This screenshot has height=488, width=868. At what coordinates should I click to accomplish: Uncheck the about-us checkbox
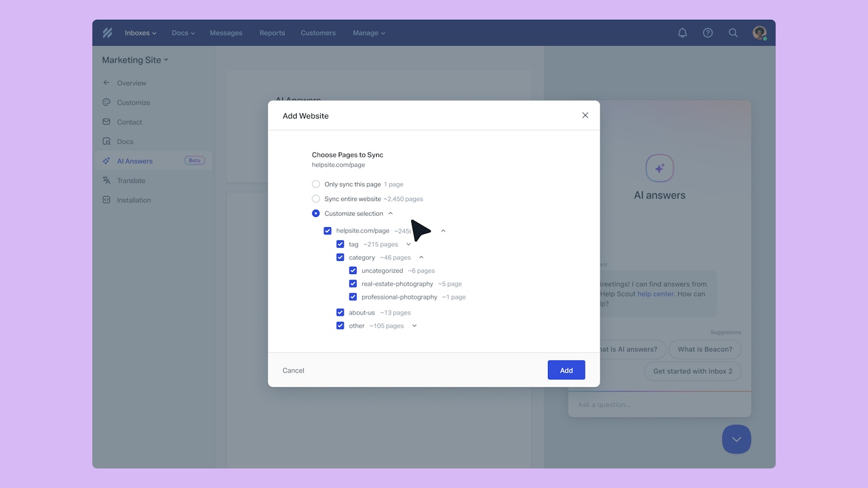340,313
